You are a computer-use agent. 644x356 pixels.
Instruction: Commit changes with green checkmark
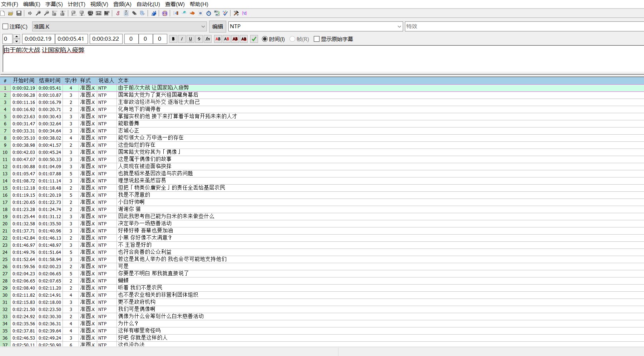[254, 39]
